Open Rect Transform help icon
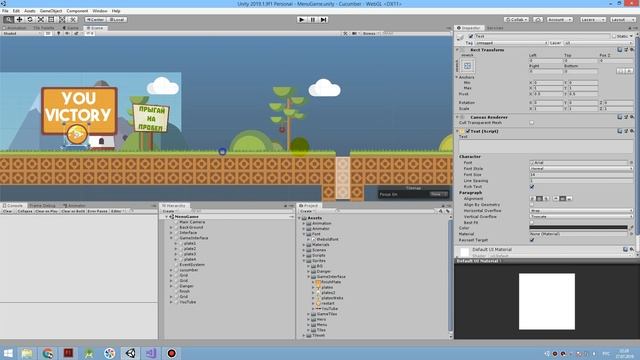The image size is (640, 360). 620,50
